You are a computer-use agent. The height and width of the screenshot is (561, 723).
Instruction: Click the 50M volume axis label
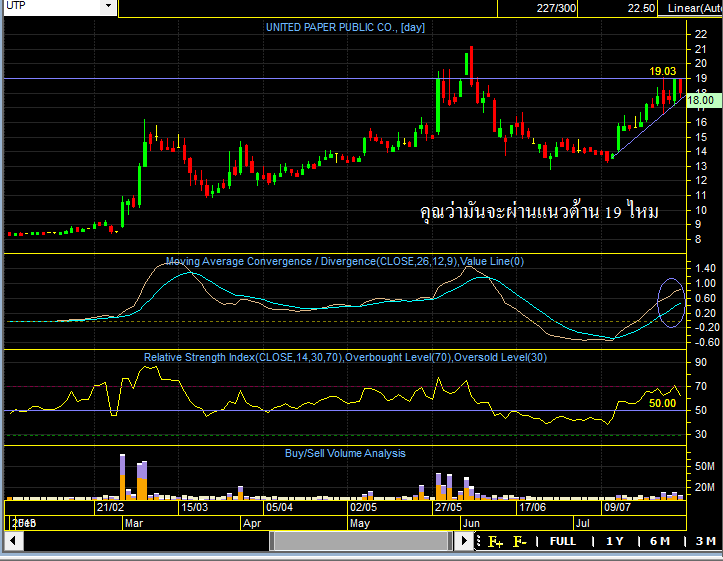coord(705,466)
